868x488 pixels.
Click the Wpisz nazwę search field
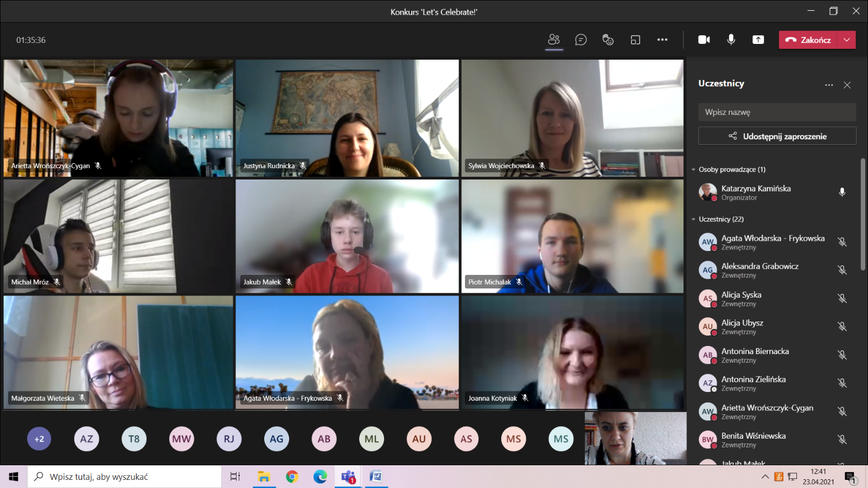pos(777,112)
